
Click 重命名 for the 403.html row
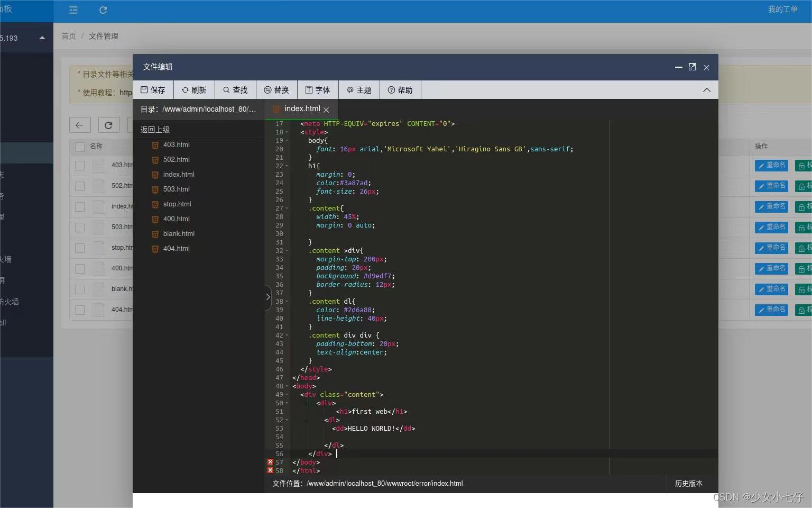tap(772, 165)
